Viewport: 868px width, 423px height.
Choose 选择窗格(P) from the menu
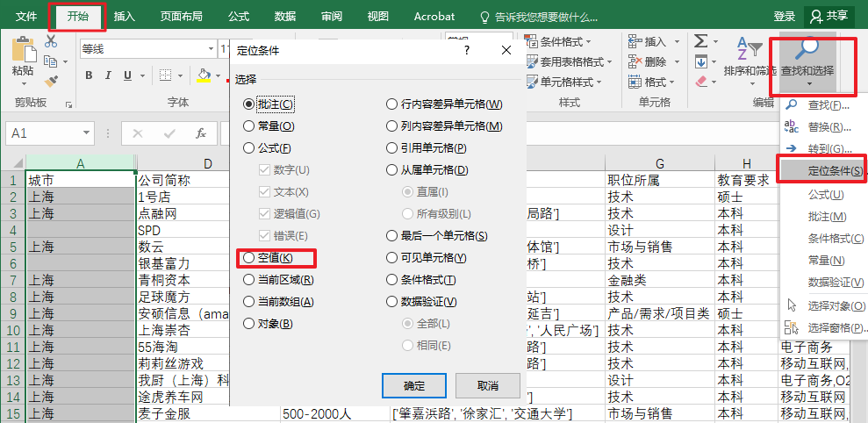coord(824,327)
